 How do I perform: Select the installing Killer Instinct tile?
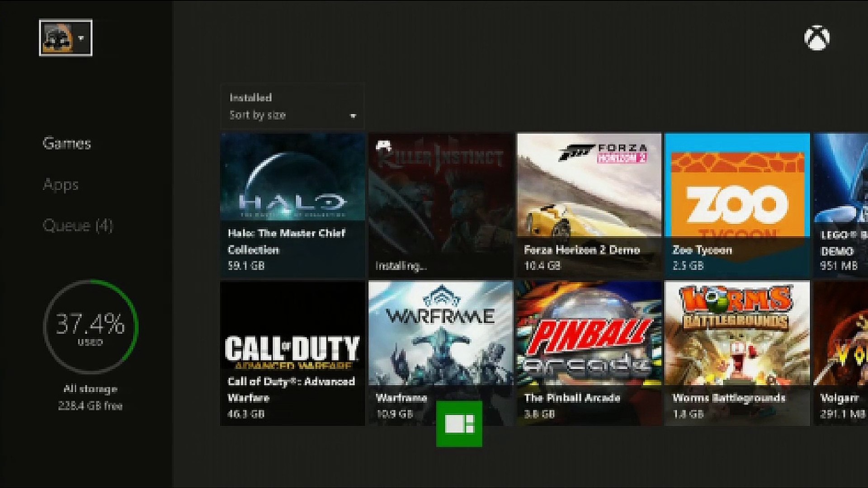pos(441,205)
